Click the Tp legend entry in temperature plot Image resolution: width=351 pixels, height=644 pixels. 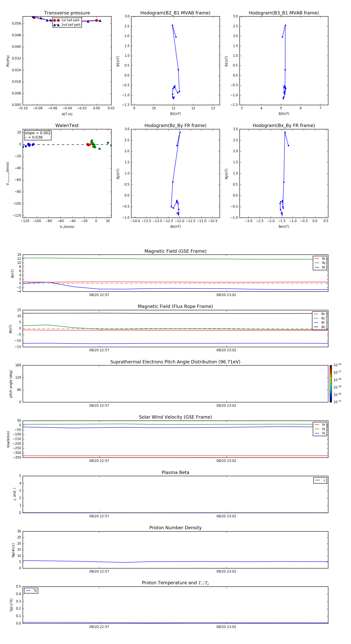click(x=31, y=591)
